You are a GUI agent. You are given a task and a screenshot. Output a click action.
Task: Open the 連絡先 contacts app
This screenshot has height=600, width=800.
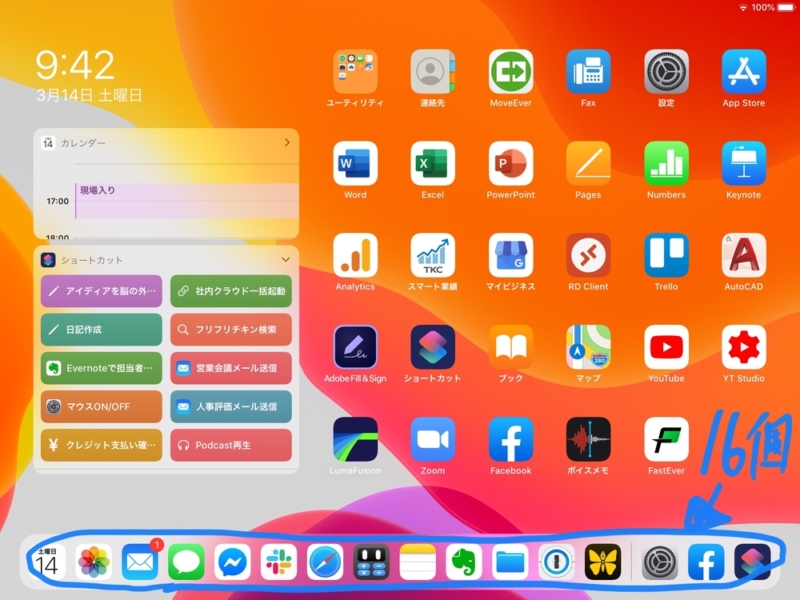click(x=433, y=71)
